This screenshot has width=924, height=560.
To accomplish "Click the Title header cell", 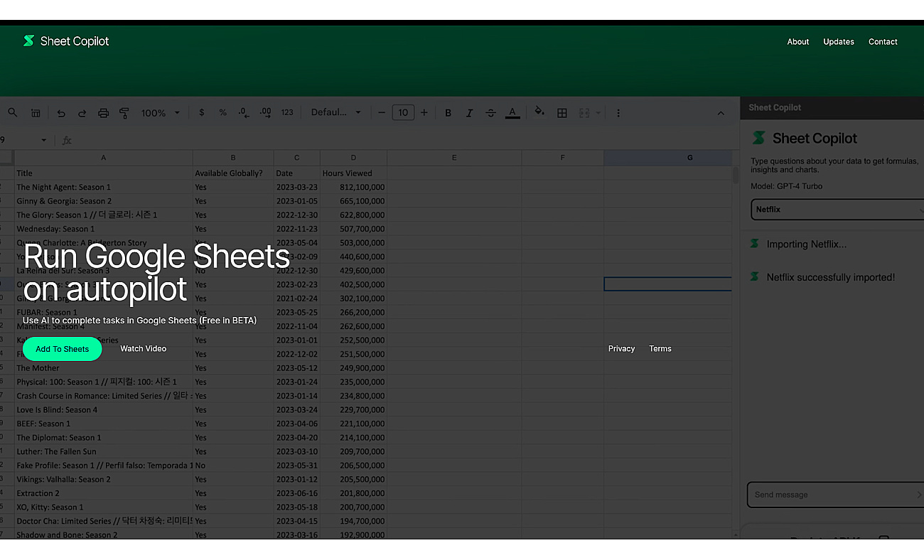I will [103, 173].
